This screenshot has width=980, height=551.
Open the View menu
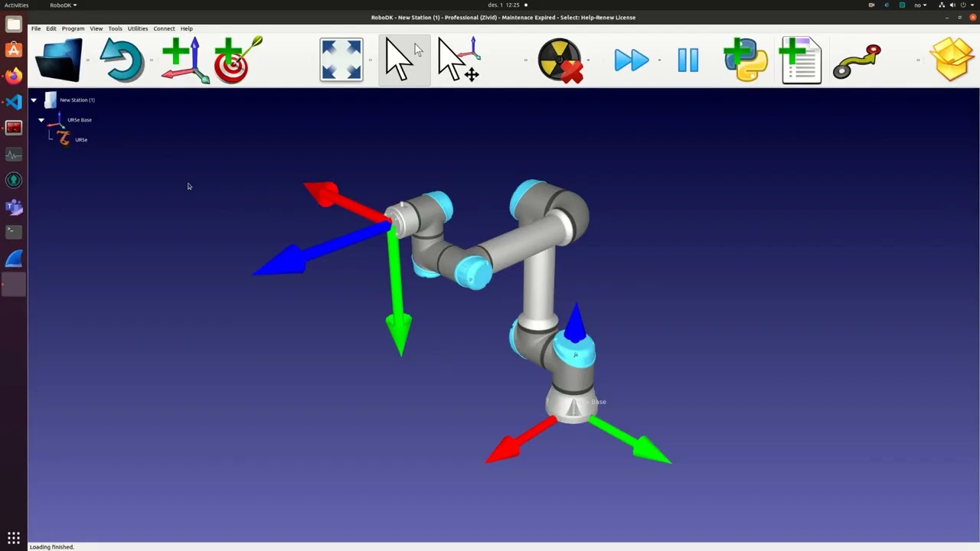pos(96,28)
